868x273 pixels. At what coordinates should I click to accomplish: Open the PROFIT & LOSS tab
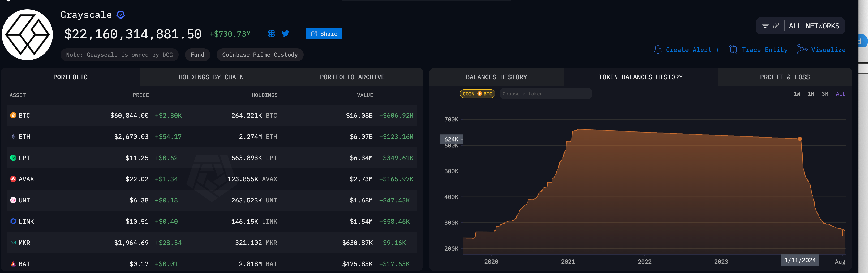[785, 77]
